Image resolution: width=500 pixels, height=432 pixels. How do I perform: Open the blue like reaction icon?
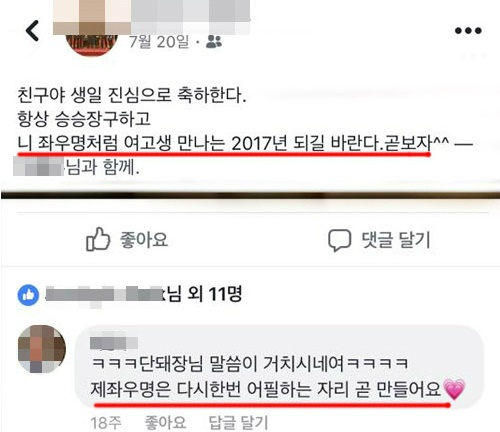click(x=28, y=295)
